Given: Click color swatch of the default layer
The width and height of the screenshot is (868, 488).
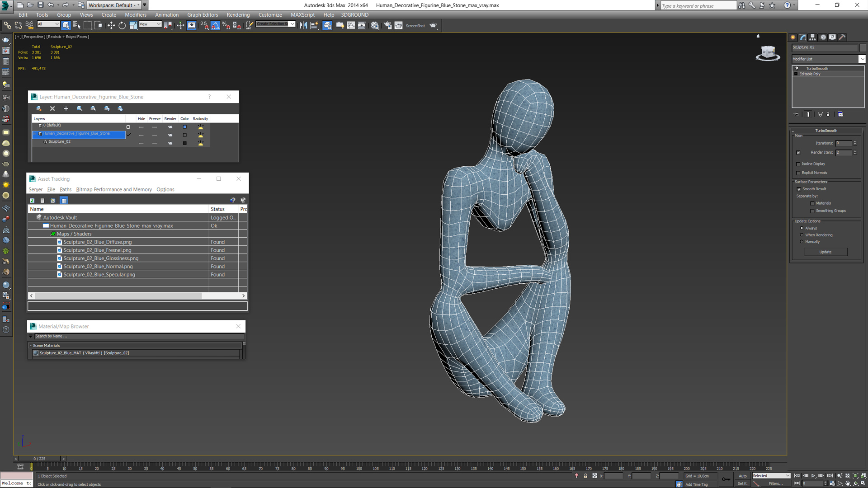Looking at the screenshot, I should [184, 127].
